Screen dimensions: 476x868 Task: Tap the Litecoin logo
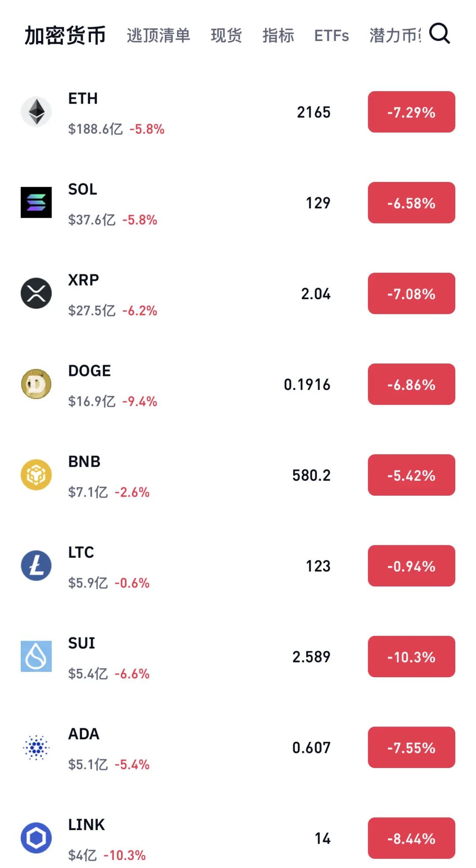click(36, 566)
